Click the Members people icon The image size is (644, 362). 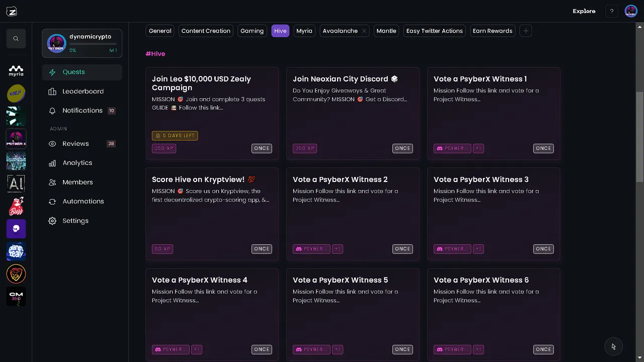[x=52, y=183]
